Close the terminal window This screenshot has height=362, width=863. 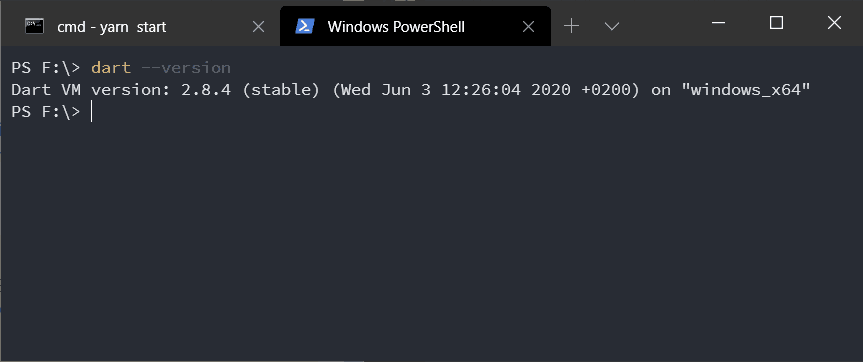[834, 23]
